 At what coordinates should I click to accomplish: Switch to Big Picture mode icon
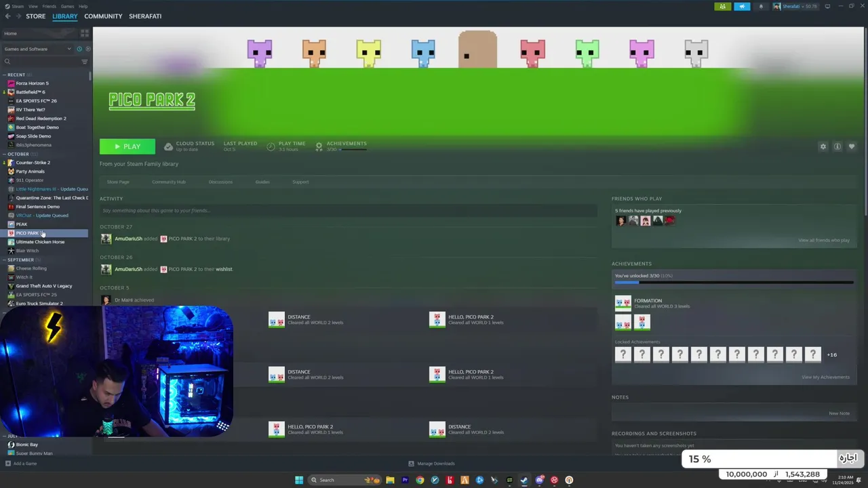(x=827, y=6)
